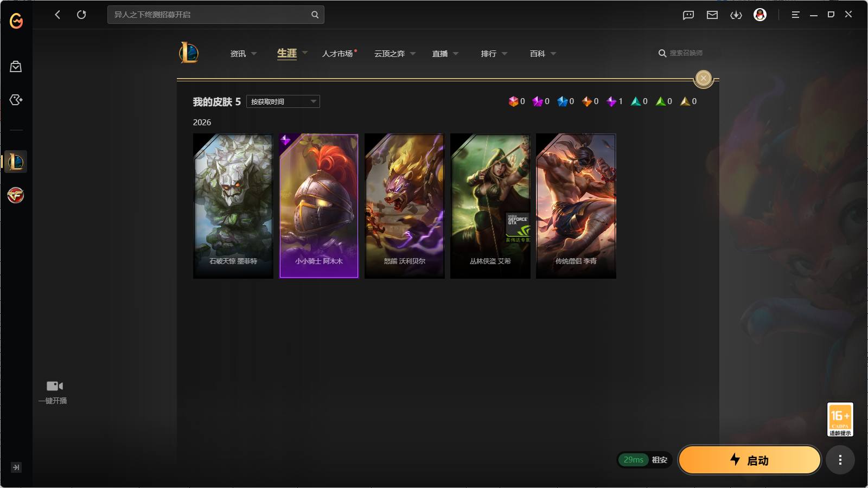Open the mail inbox icon
868x488 pixels.
tap(712, 15)
